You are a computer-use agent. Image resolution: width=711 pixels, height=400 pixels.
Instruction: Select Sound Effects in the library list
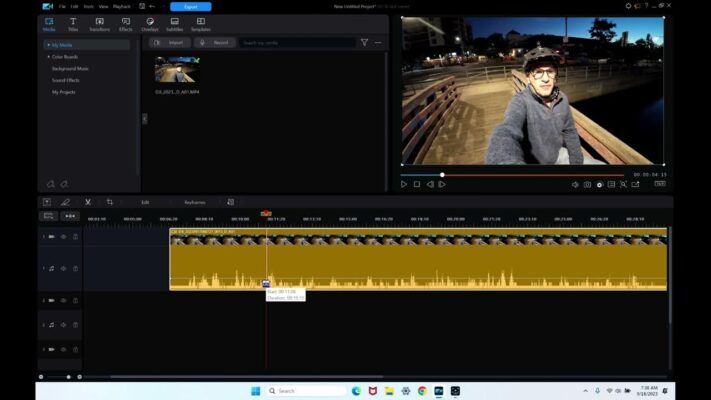click(x=66, y=80)
